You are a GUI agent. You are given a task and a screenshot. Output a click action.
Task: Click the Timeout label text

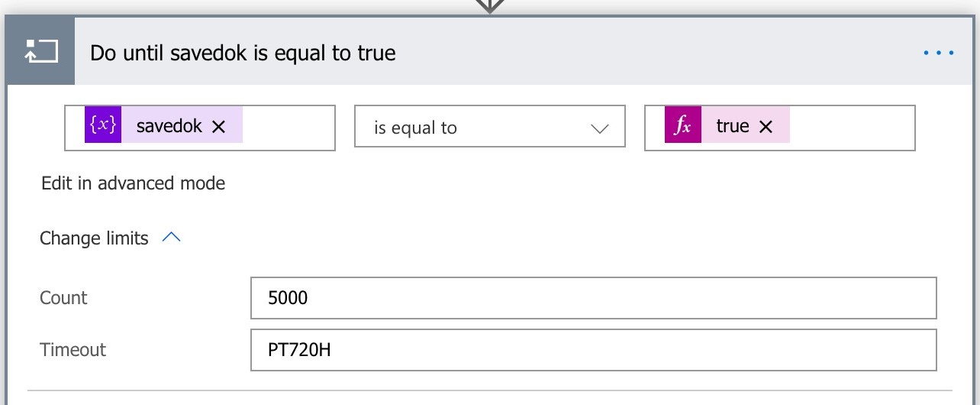tap(73, 350)
